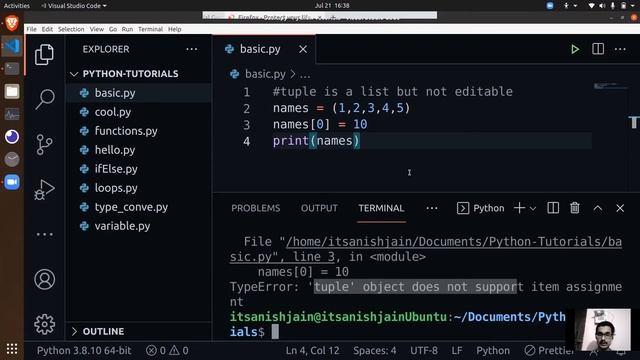
Task: Change end of line sequence LF
Action: click(457, 350)
